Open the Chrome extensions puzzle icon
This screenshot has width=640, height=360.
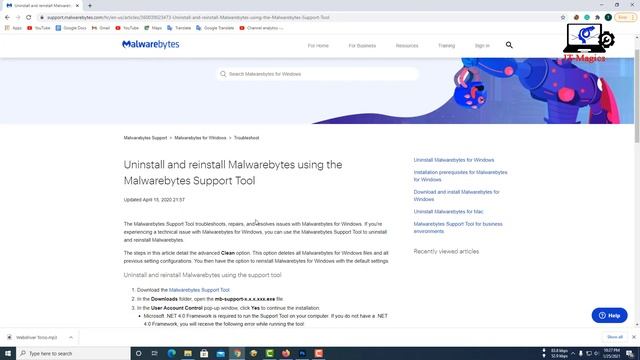point(597,18)
